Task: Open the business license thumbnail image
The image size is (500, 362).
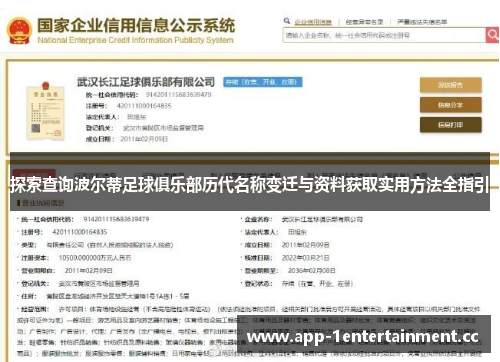Action: tap(46, 111)
